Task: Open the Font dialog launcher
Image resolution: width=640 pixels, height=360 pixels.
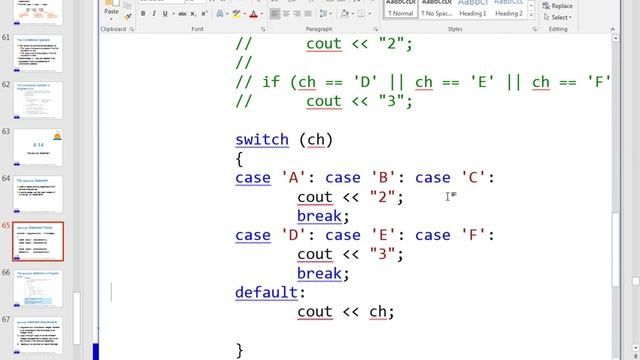Action: 263,29
